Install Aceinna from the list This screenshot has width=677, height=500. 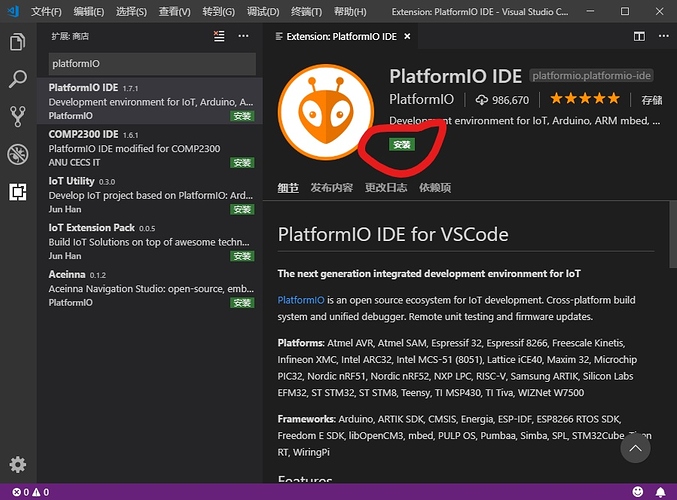click(242, 303)
